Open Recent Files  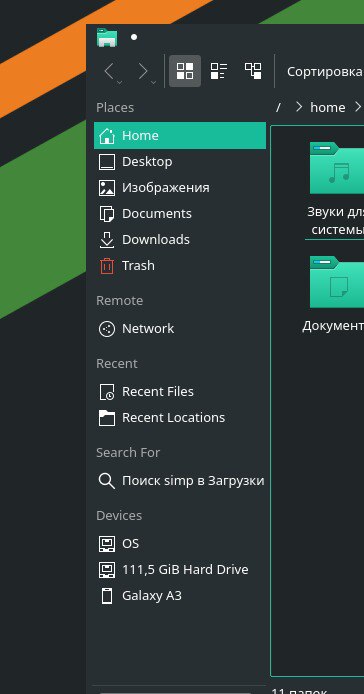click(180, 392)
